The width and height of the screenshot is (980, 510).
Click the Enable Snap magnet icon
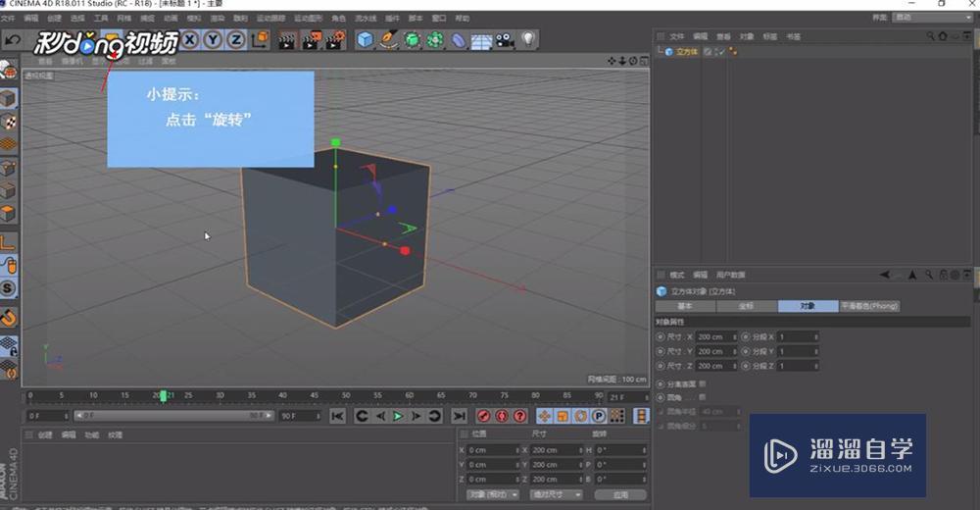click(8, 317)
